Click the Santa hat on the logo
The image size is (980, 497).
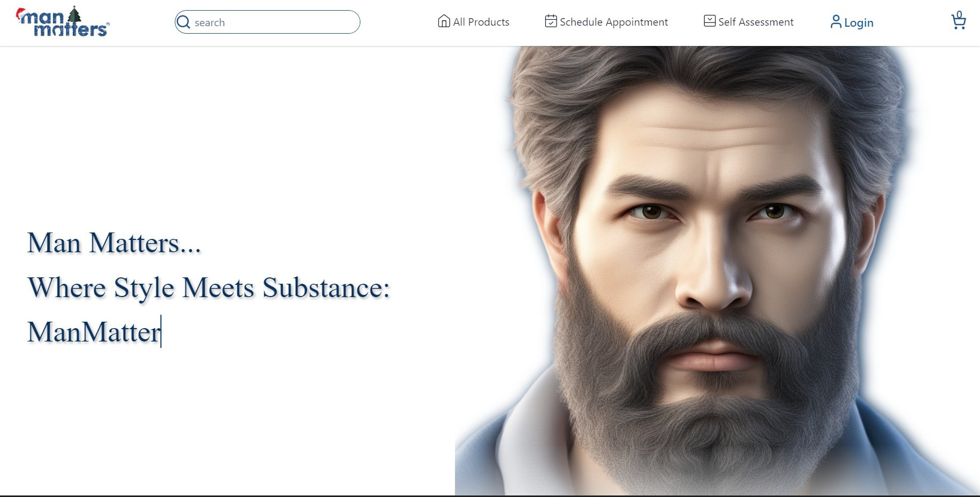click(21, 13)
